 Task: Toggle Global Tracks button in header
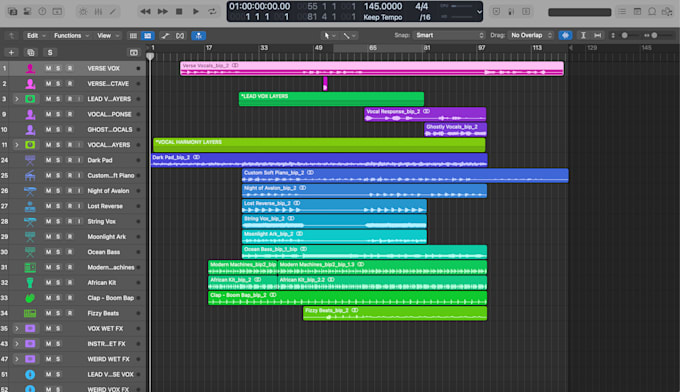(x=134, y=52)
